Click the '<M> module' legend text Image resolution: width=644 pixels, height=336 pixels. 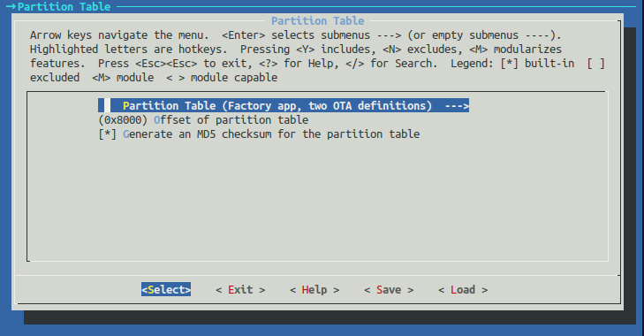coord(123,77)
